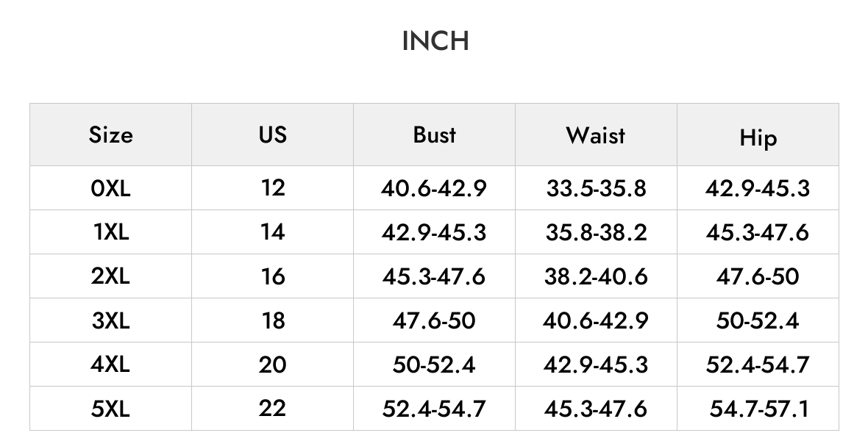Image resolution: width=868 pixels, height=441 pixels.
Task: Click the Hip column header
Action: tap(758, 135)
